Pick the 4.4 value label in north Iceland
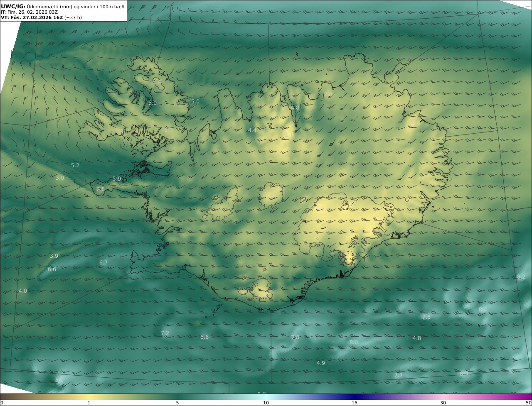 pyautogui.click(x=252, y=130)
